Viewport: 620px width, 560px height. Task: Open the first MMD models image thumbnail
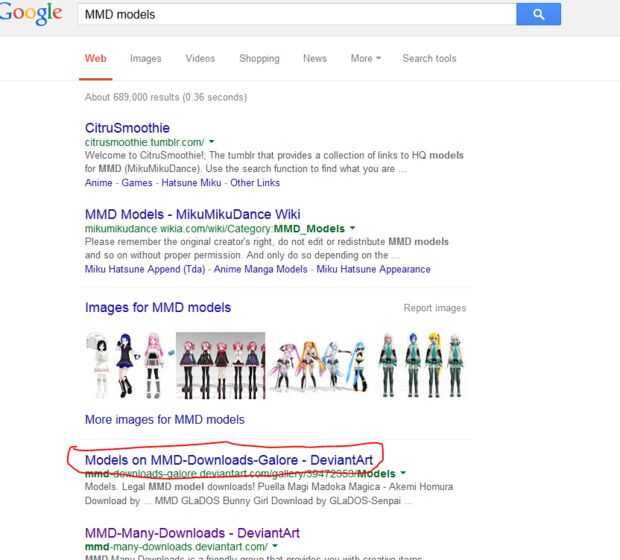[x=129, y=365]
